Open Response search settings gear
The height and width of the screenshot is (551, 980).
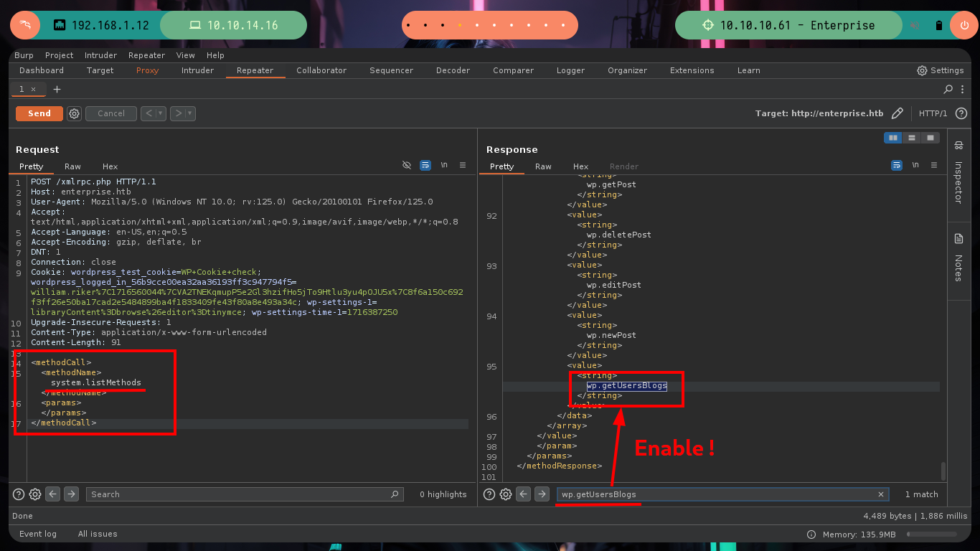coord(506,494)
